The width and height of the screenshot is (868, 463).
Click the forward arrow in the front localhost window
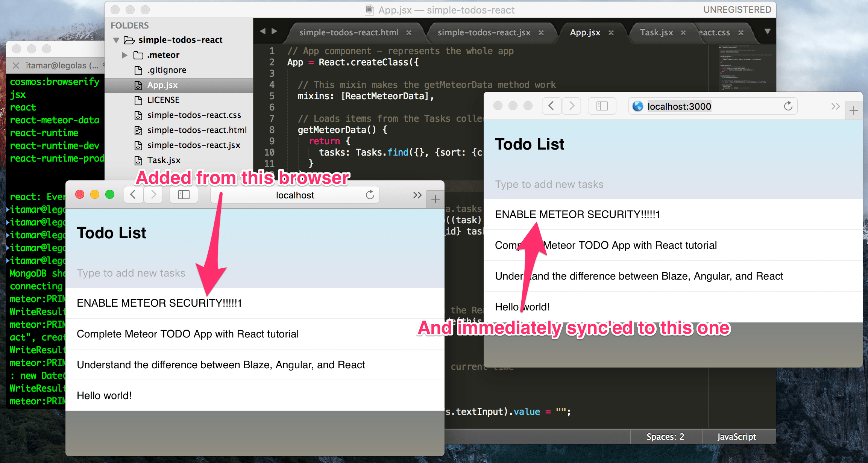(153, 195)
